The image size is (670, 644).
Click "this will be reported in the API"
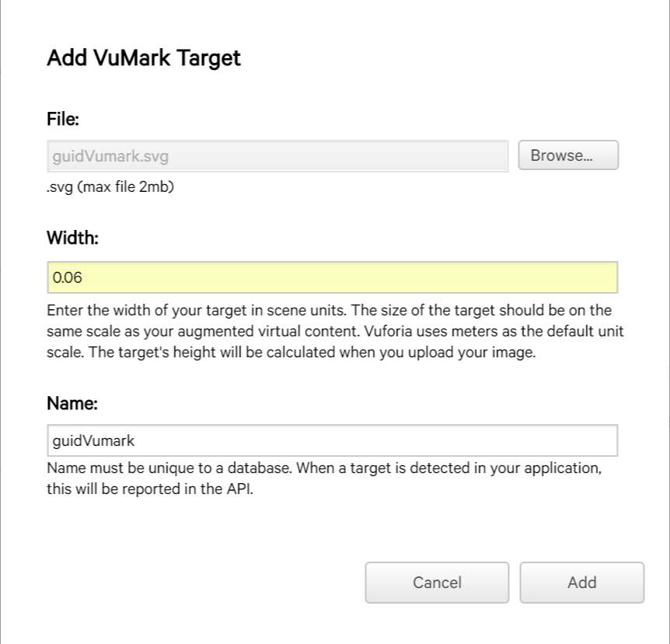coord(150,491)
